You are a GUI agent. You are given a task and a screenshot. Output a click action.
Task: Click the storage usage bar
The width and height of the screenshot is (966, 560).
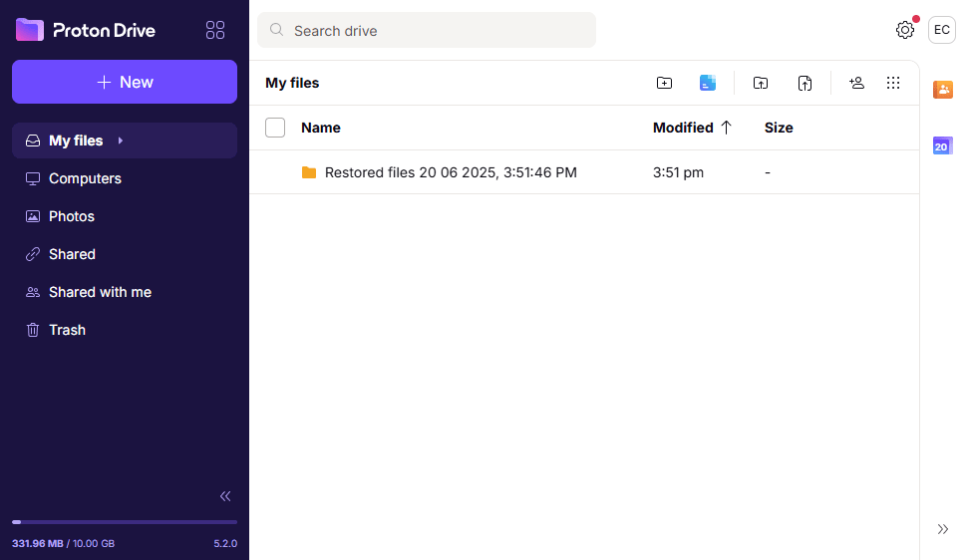pos(125,522)
